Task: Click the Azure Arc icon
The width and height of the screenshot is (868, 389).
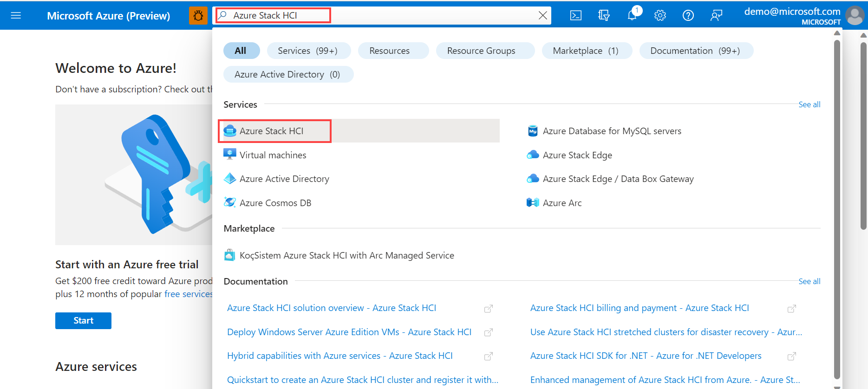Action: pyautogui.click(x=533, y=202)
